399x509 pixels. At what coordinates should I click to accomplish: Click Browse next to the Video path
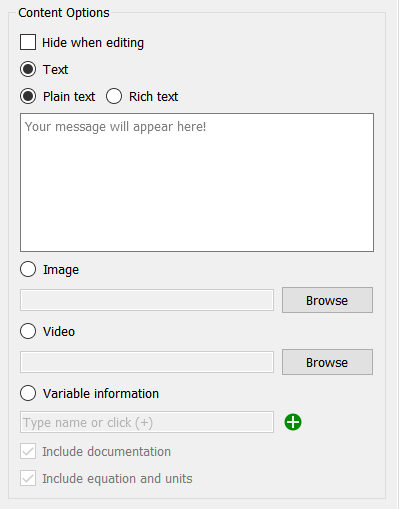(327, 362)
